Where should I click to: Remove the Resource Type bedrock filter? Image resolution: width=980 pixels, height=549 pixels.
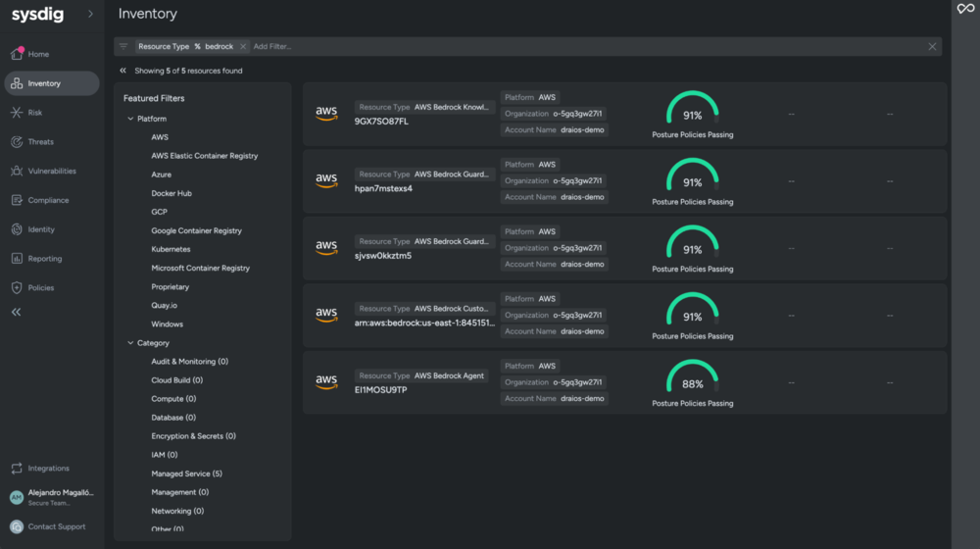(243, 46)
